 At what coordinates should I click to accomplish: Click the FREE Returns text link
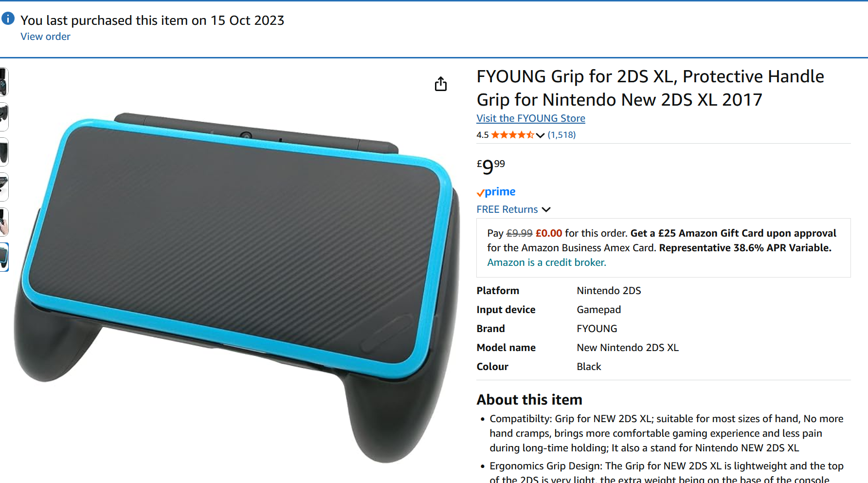tap(507, 209)
